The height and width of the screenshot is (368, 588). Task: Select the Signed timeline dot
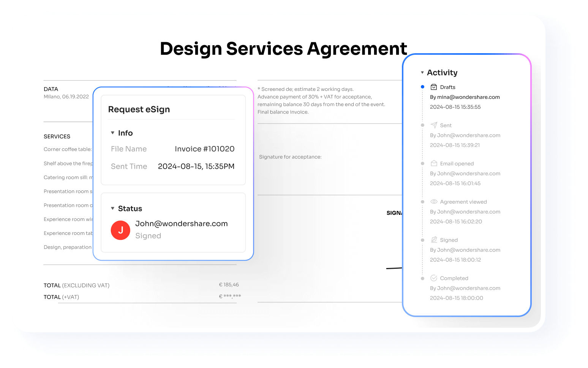coord(422,240)
